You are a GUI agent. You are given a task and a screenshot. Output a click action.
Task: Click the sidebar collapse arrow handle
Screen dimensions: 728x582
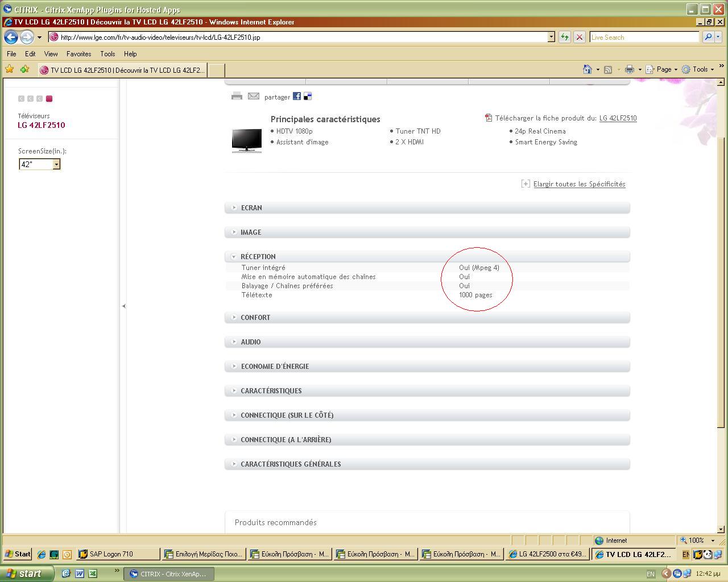click(123, 306)
